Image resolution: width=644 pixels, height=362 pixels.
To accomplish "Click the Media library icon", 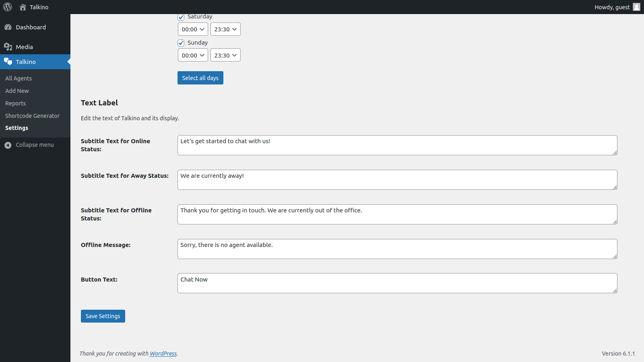I will tap(8, 47).
